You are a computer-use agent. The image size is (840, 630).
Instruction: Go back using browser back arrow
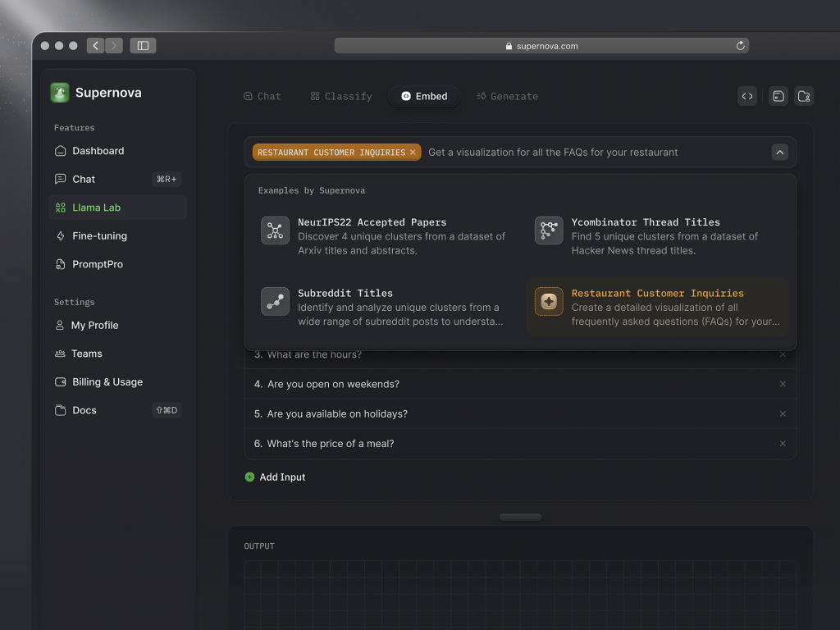[x=95, y=46]
